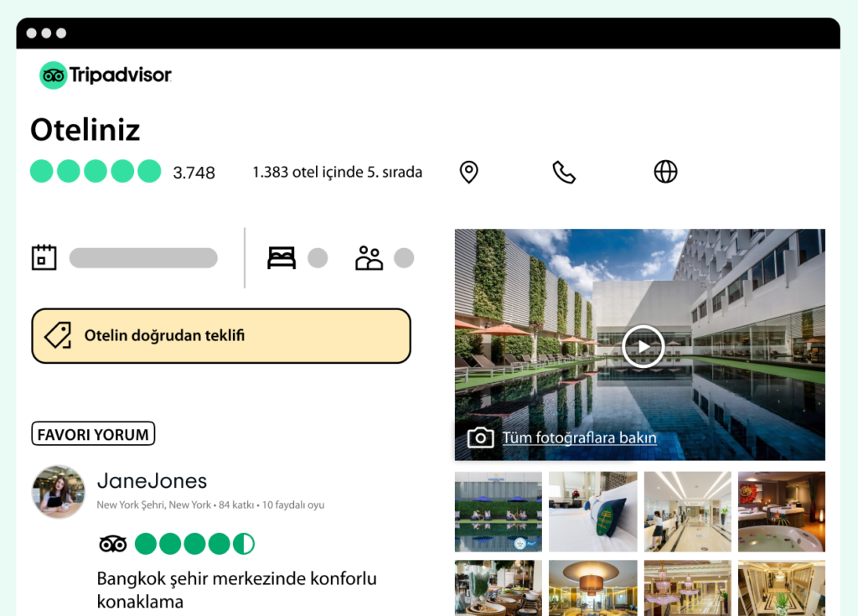
Task: Select the bed rooms icon
Action: [x=282, y=258]
